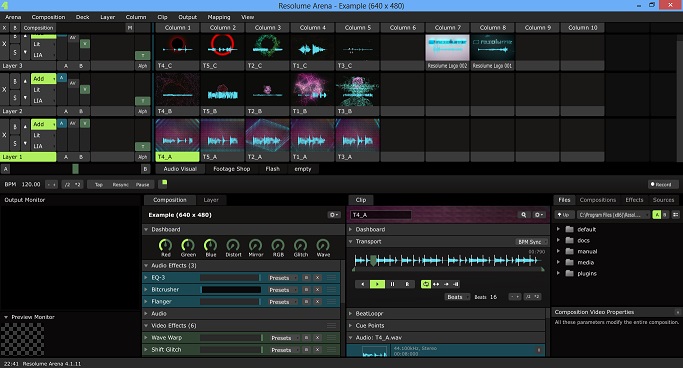Switch file browser to list view icon
683x368 pixels.
click(676, 215)
